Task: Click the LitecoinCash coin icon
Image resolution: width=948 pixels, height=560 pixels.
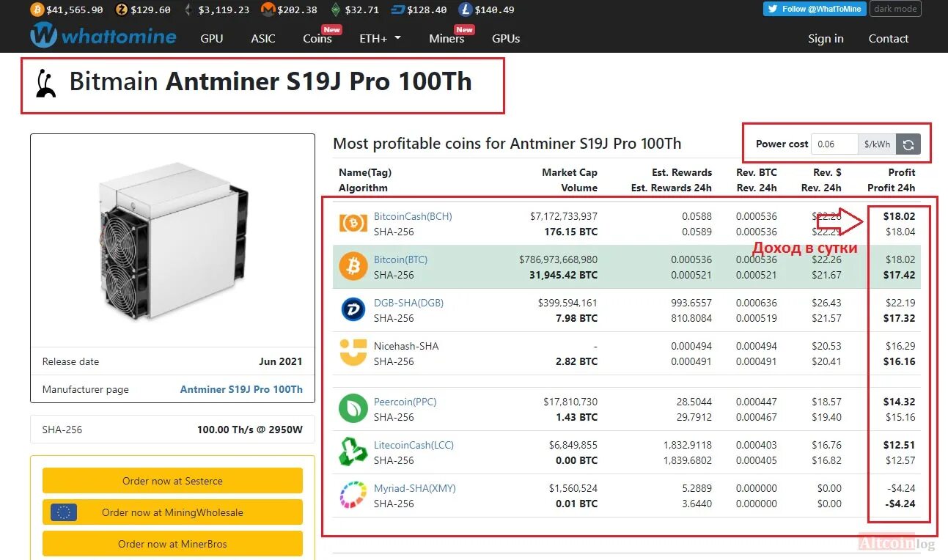Action: coord(353,452)
